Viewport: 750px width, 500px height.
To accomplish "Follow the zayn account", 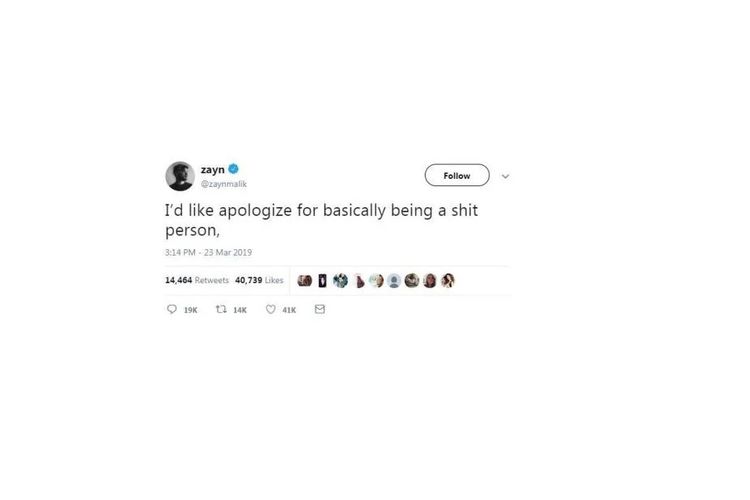I will pyautogui.click(x=457, y=176).
